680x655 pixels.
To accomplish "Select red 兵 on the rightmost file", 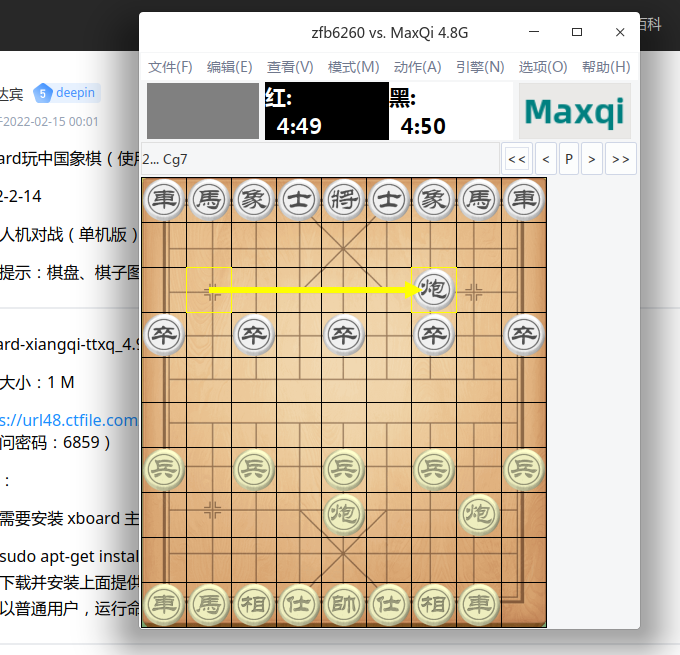I will pyautogui.click(x=524, y=470).
